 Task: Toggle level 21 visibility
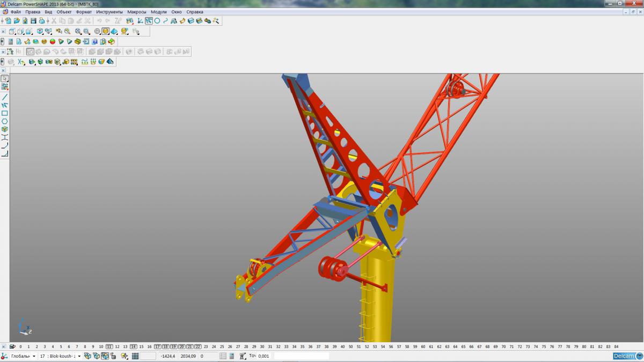pos(190,346)
